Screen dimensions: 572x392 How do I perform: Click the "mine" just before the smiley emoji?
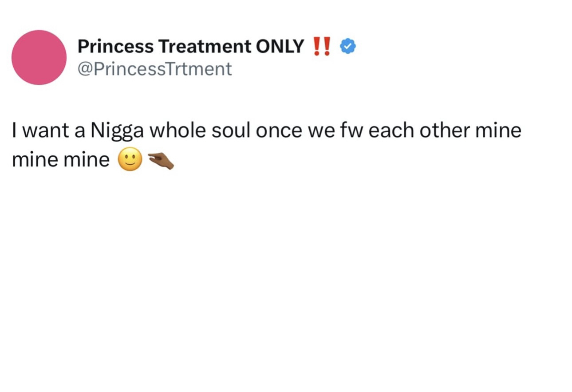point(86,160)
